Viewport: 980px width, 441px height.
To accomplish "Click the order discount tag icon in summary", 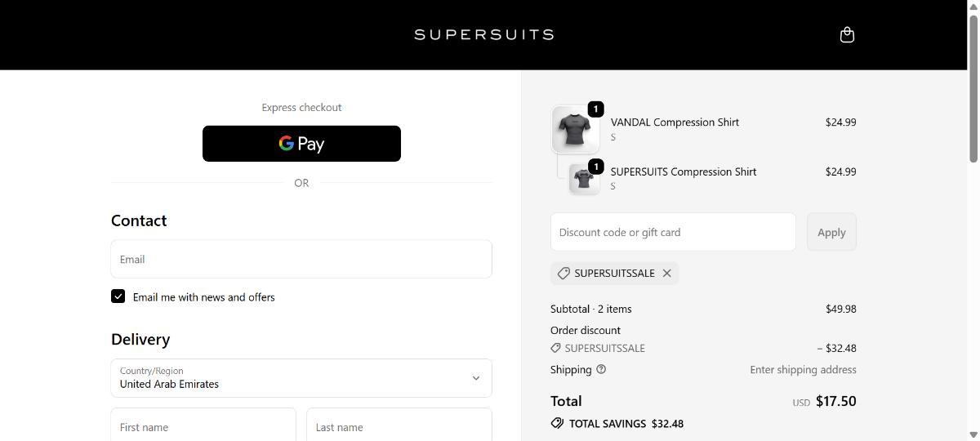I will point(556,348).
